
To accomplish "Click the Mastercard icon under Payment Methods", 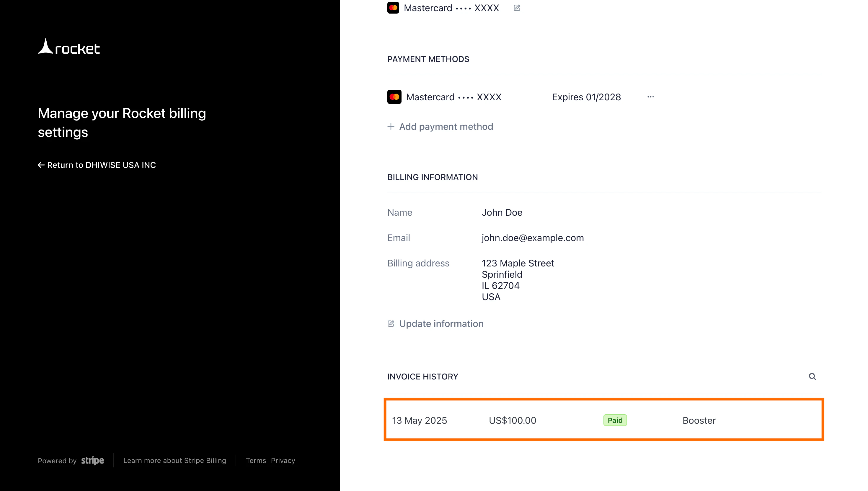I will (x=394, y=97).
